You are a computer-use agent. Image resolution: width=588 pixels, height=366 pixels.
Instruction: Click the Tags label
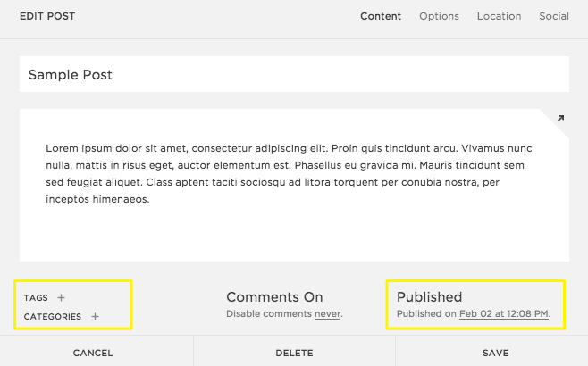(36, 298)
